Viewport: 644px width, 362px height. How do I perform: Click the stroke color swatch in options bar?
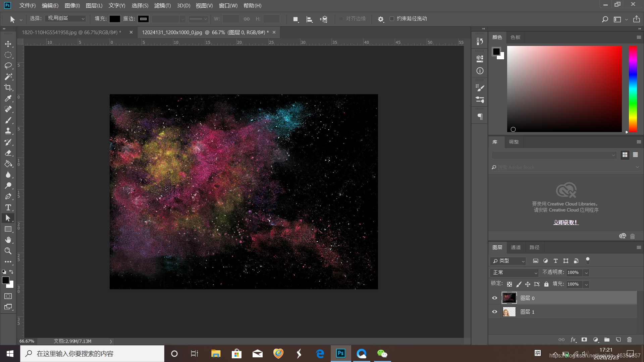144,19
